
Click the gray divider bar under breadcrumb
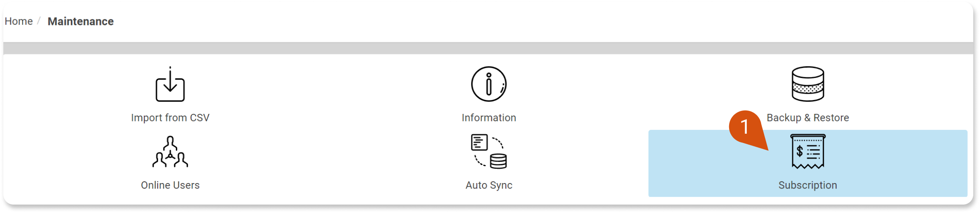coord(488,48)
